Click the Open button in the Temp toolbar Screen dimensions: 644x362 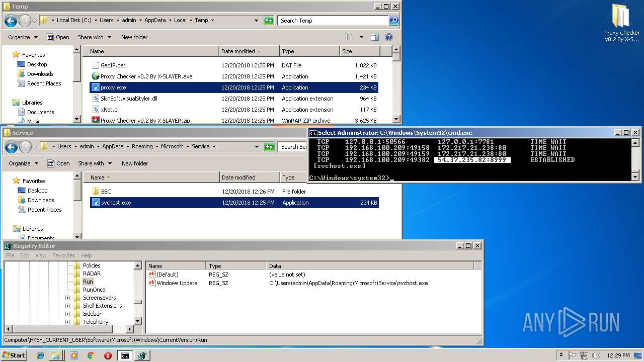58,37
